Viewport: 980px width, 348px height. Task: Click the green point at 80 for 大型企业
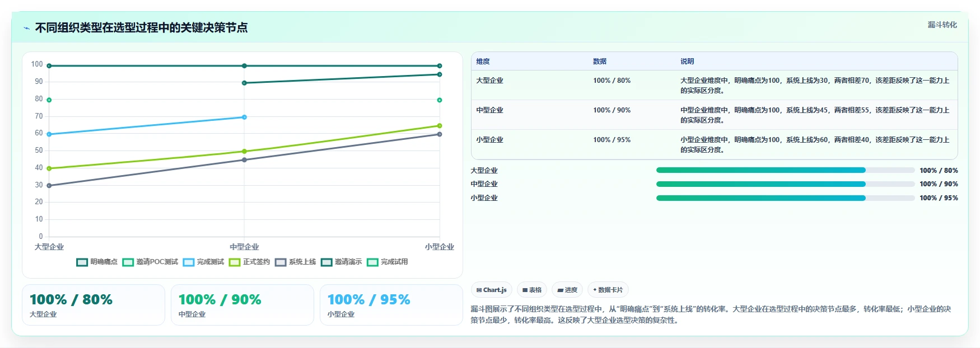[49, 100]
